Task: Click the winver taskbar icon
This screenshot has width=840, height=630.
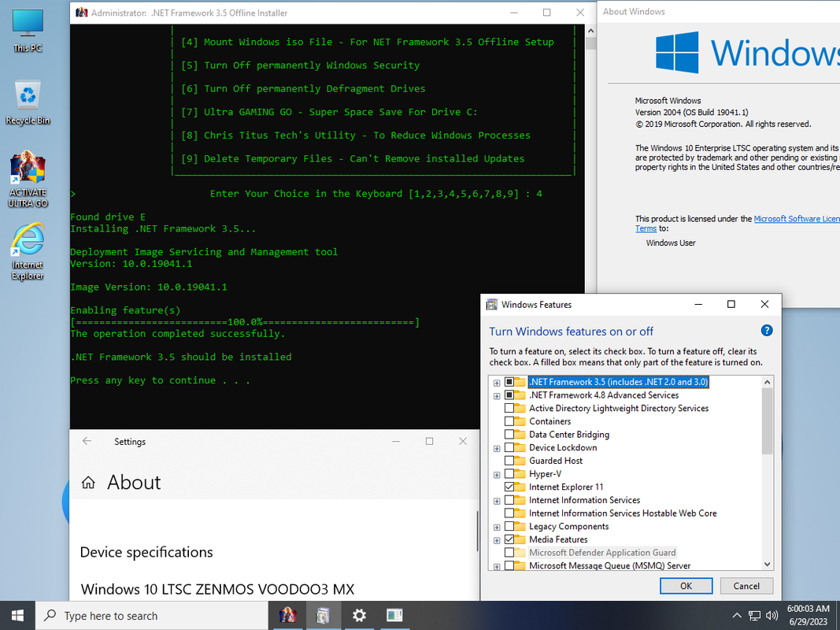Action: coord(394,616)
